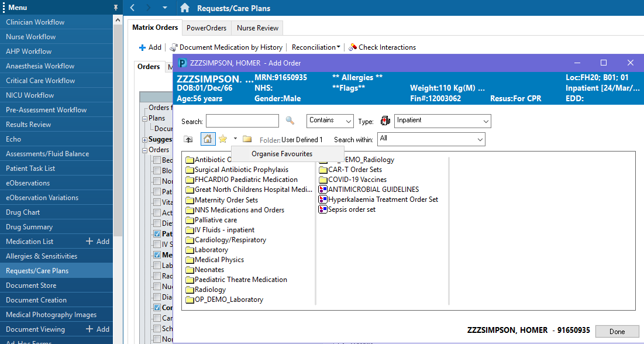Tick the checkbox beside 'Bec' in Orders tree

point(157,160)
